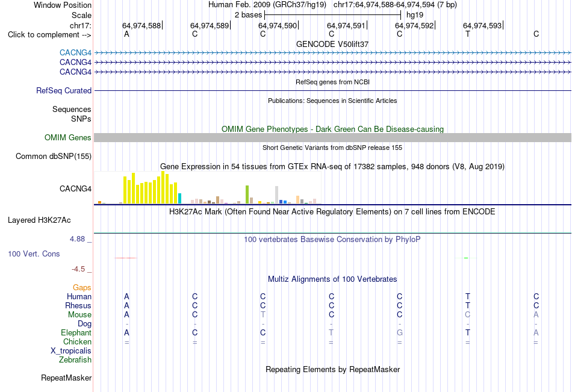
Task: Click 'Multiz Alignments of 100 Vertebrates' title
Action: (x=332, y=279)
